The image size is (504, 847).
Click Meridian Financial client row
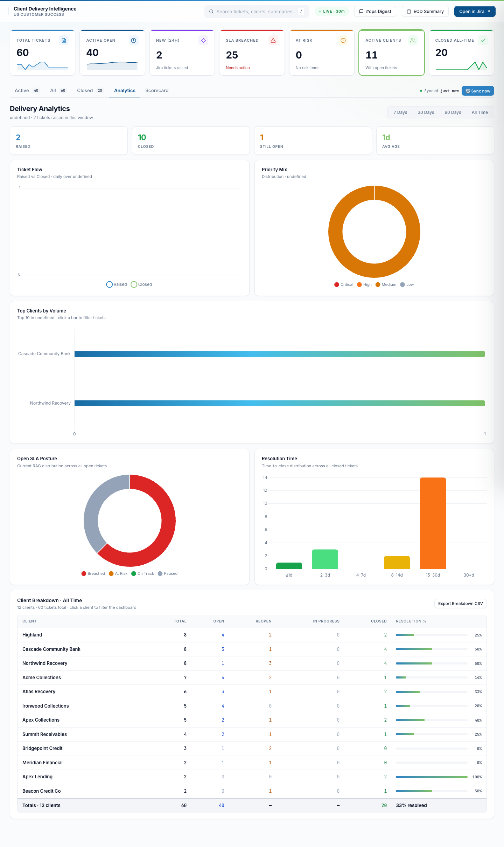coord(252,763)
